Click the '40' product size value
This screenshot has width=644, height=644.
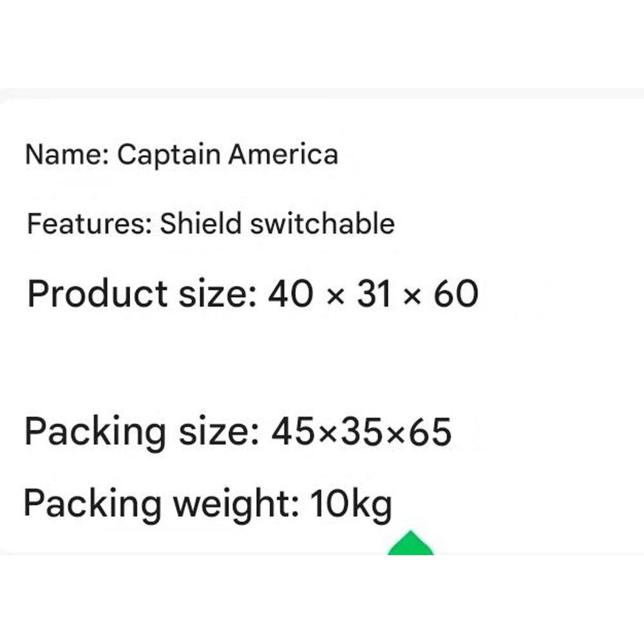click(291, 294)
